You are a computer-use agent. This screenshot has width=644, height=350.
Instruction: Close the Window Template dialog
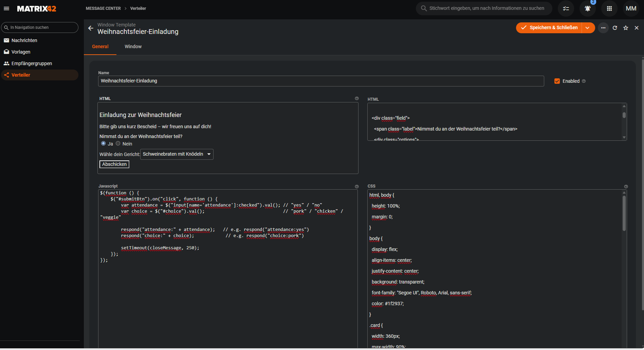click(x=637, y=28)
